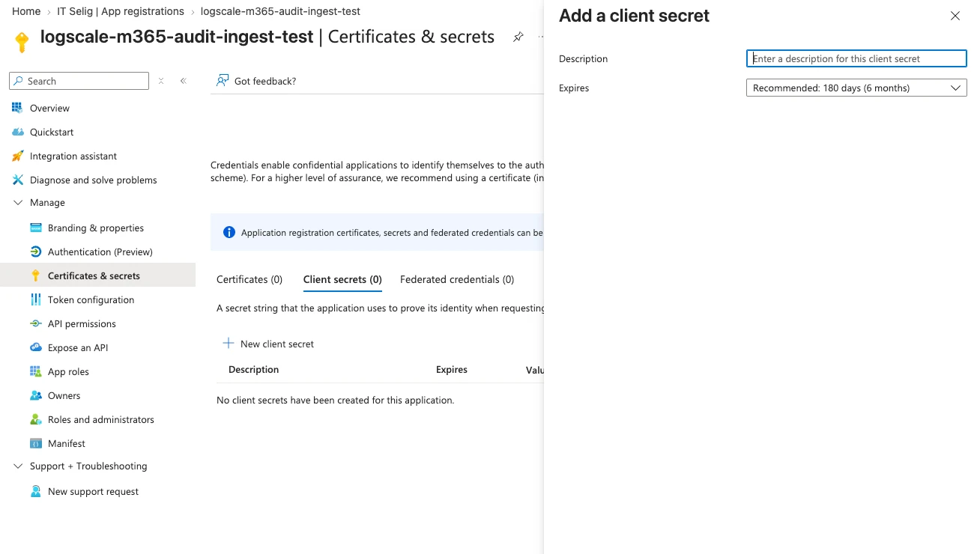Close the Add a client secret panel
This screenshot has height=554, width=980.
(x=955, y=16)
